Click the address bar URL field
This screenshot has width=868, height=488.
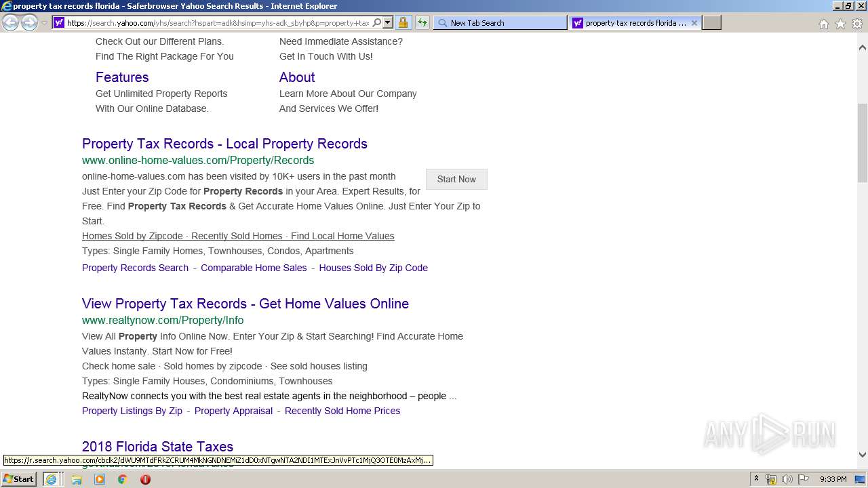[218, 23]
